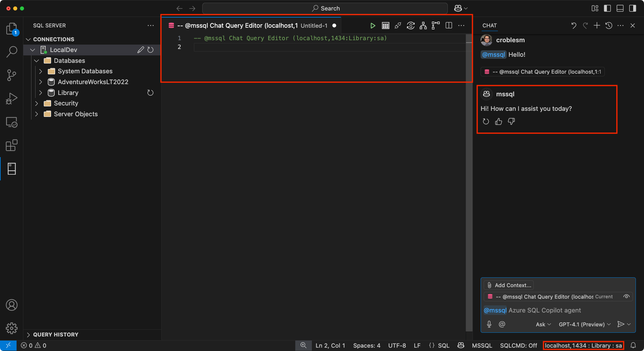Screen dimensions: 644x351
Task: Click the change database icon in editor toolbar
Action: pos(411,26)
